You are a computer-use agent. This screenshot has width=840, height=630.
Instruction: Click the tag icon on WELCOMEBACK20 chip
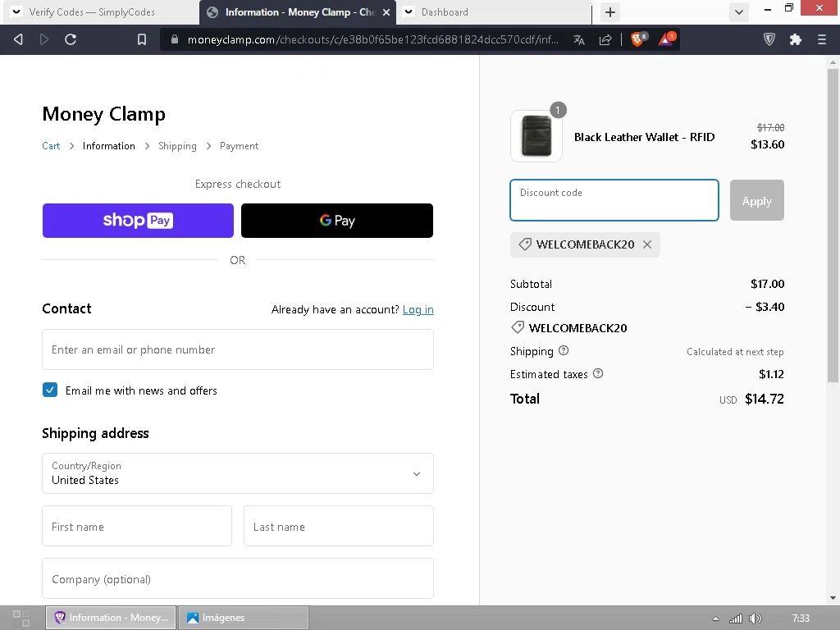(x=525, y=244)
